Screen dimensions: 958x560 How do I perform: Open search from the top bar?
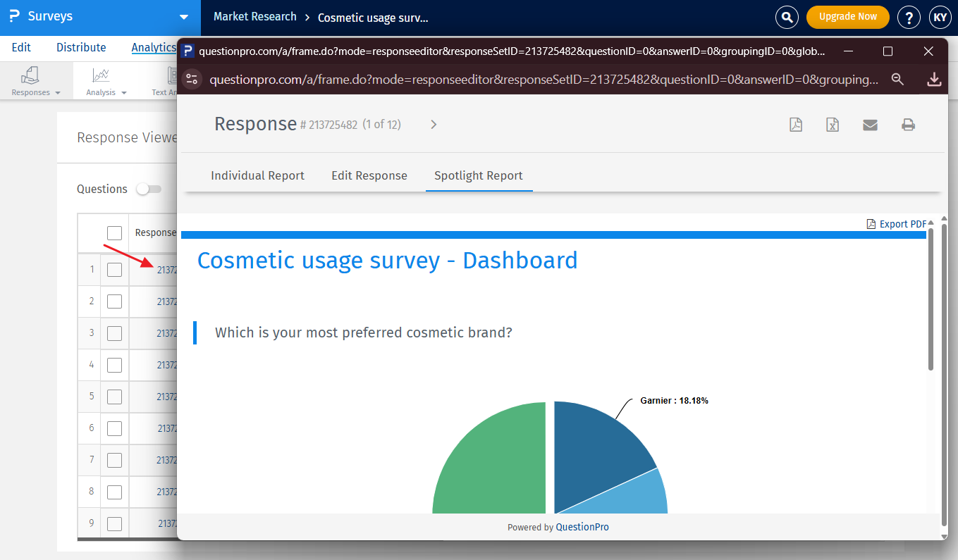pyautogui.click(x=787, y=18)
